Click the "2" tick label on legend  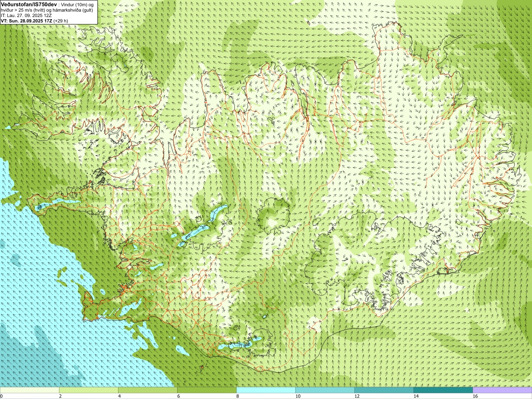(60, 396)
